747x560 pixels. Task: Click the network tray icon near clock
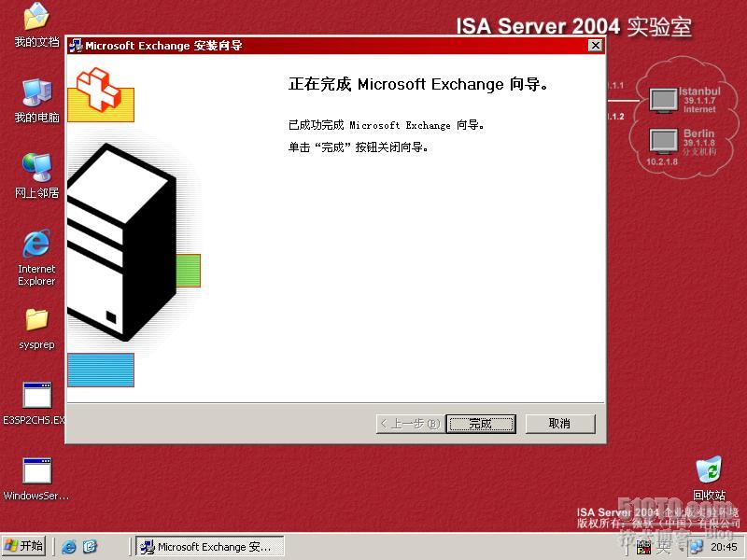click(696, 547)
